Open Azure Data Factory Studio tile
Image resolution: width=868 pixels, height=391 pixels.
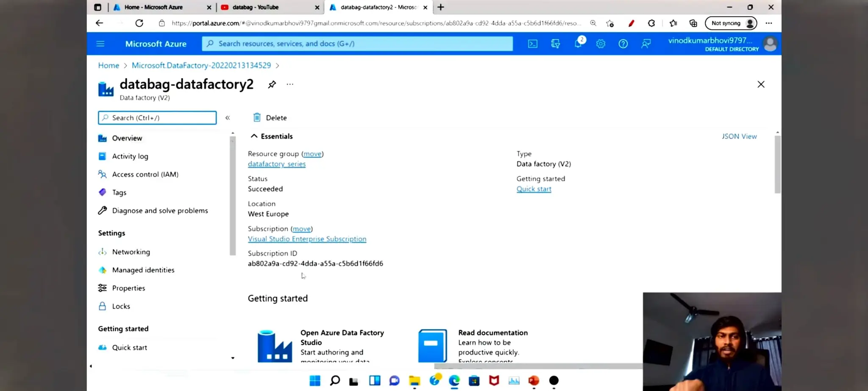[x=322, y=346]
